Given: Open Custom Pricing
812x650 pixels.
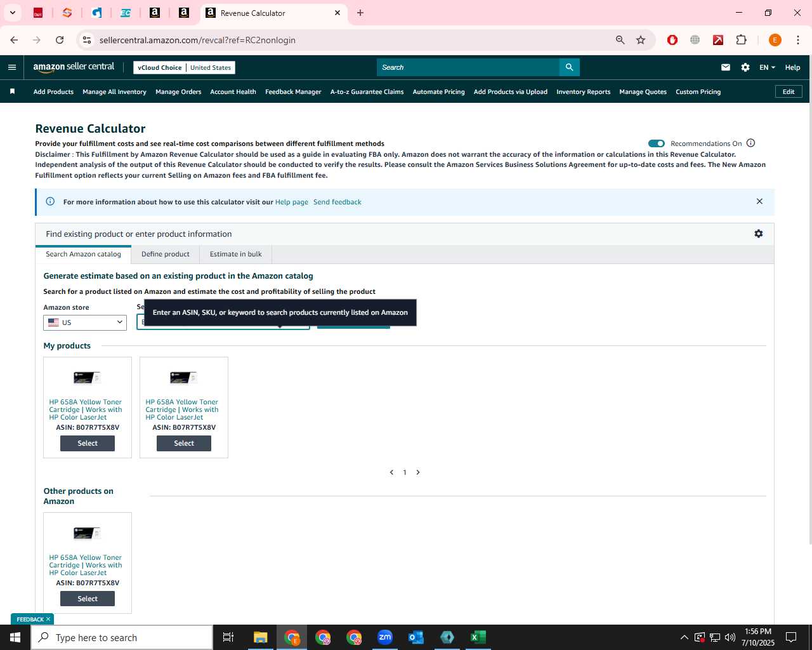Looking at the screenshot, I should 698,91.
